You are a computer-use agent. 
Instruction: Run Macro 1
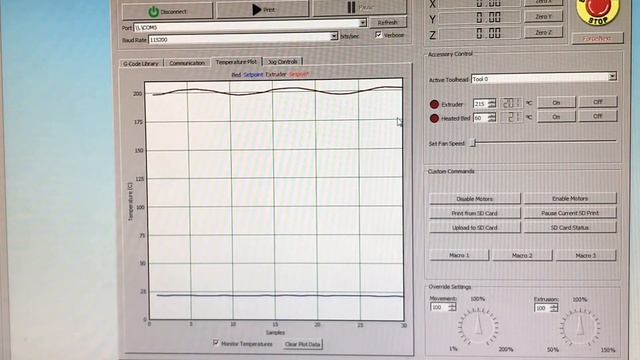pyautogui.click(x=459, y=255)
